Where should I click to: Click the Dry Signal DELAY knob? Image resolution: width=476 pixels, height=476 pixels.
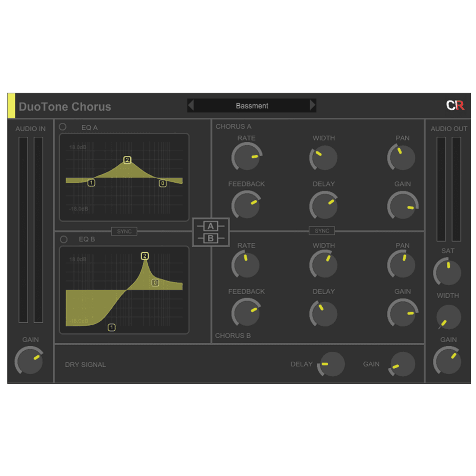pyautogui.click(x=331, y=364)
